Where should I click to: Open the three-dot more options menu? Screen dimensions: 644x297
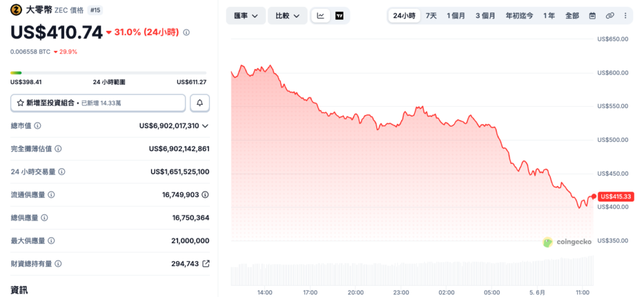626,16
